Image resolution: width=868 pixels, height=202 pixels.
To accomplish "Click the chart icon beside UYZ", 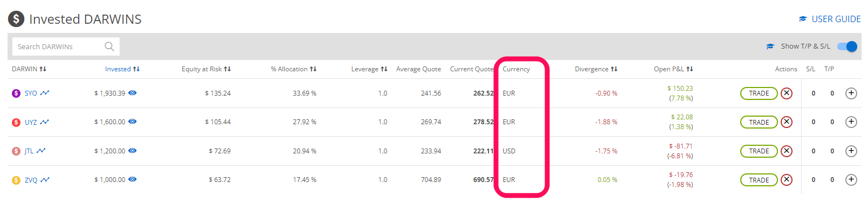I will click(x=45, y=122).
